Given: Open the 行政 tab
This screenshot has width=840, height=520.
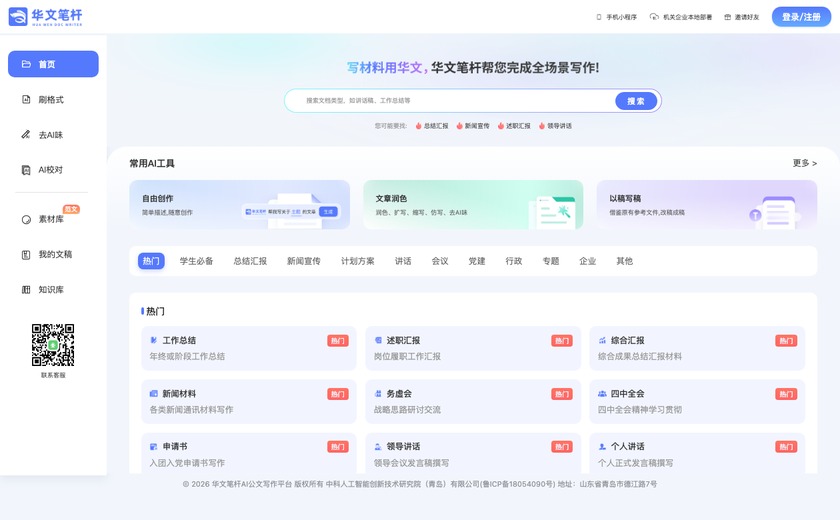Looking at the screenshot, I should point(514,261).
